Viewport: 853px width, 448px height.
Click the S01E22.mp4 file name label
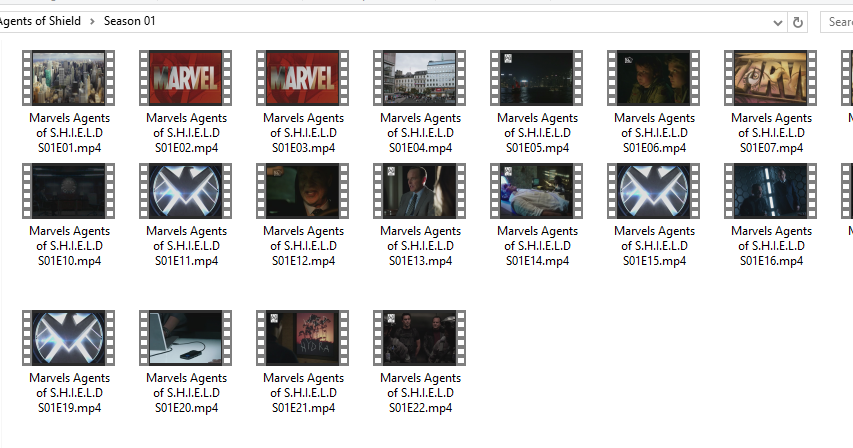[421, 393]
